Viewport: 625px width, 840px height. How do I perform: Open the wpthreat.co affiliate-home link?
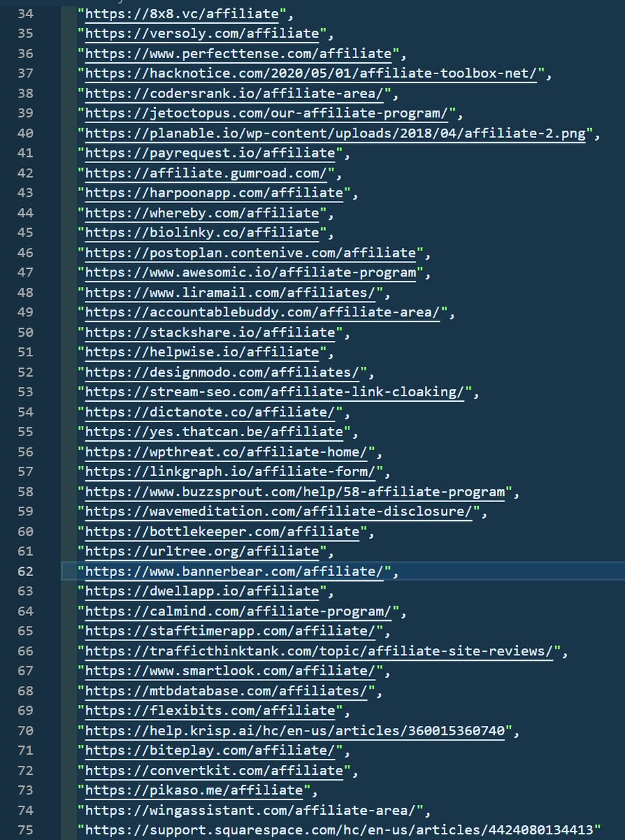pos(226,452)
